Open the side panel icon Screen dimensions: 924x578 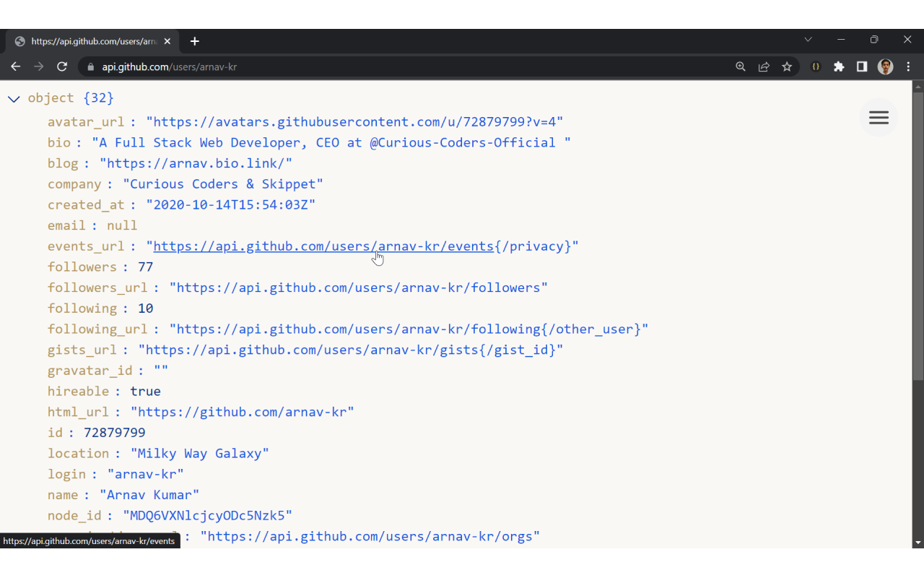coord(862,66)
